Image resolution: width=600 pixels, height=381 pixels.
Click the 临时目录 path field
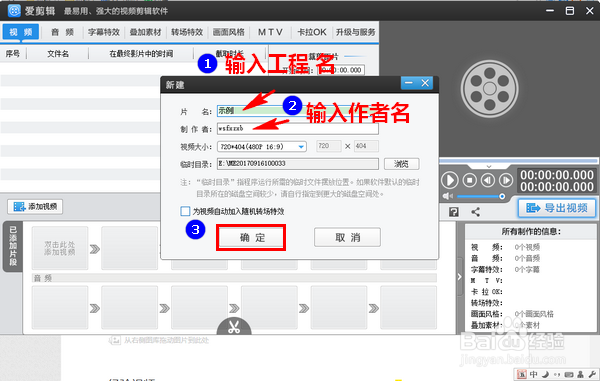[298, 164]
